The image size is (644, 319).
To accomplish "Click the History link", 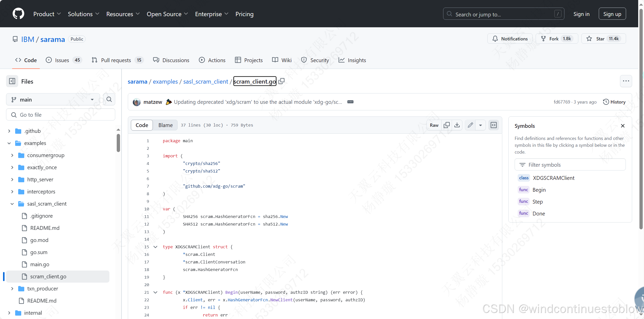I will 614,102.
